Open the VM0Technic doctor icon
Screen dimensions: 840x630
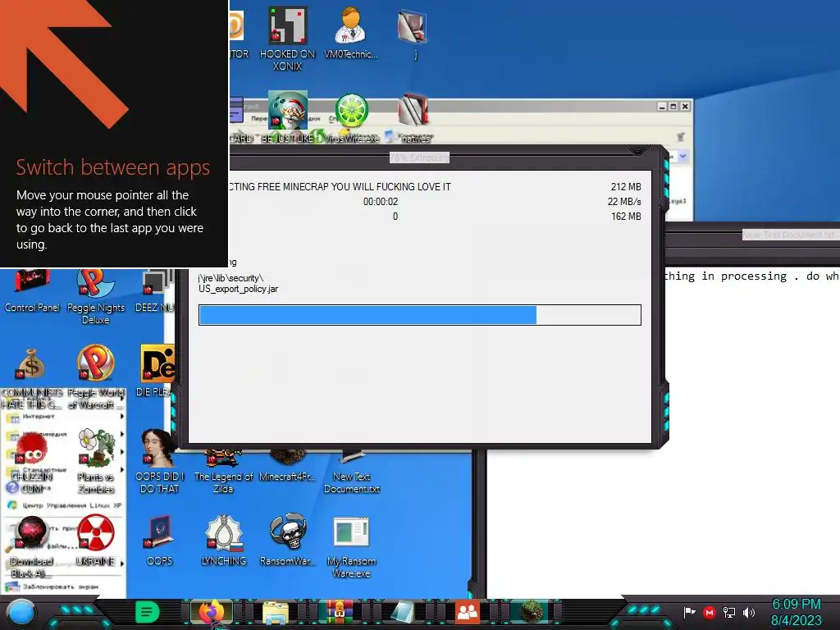(351, 33)
